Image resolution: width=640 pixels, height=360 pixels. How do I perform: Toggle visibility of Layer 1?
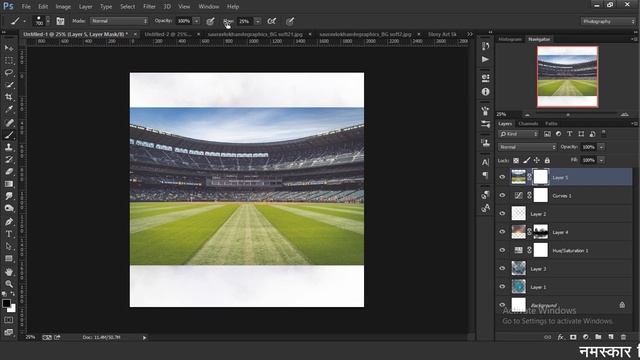(x=502, y=287)
